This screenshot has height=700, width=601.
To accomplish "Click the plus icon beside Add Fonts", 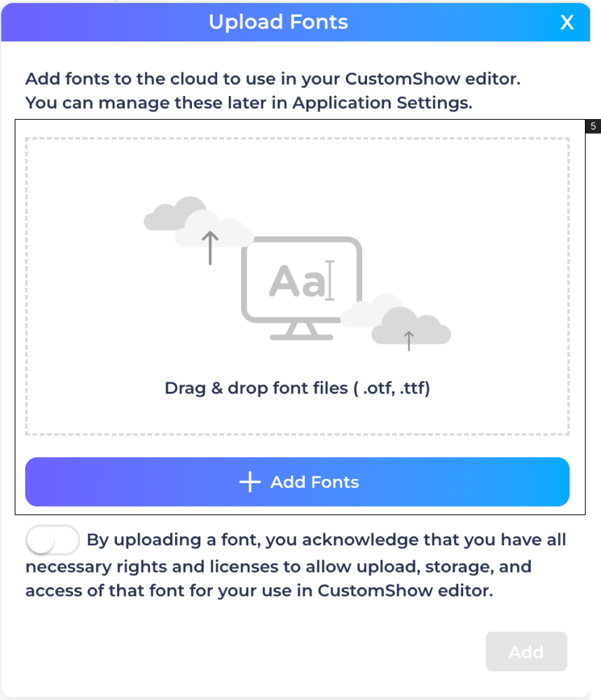I will 250,482.
